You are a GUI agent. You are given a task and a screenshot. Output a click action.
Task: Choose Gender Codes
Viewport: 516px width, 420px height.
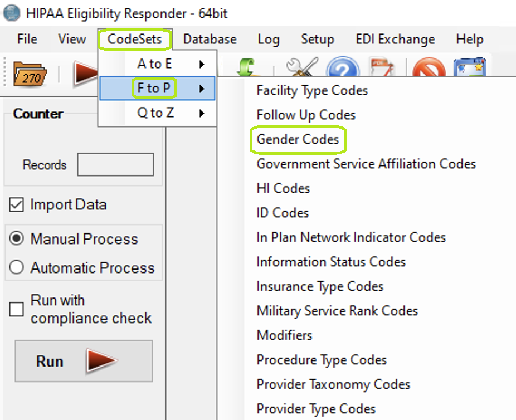pos(298,139)
